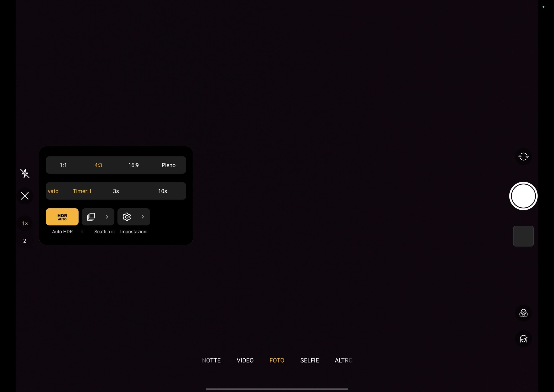Image resolution: width=554 pixels, height=392 pixels.
Task: Open last photo gallery thumbnail
Action: pyautogui.click(x=523, y=236)
